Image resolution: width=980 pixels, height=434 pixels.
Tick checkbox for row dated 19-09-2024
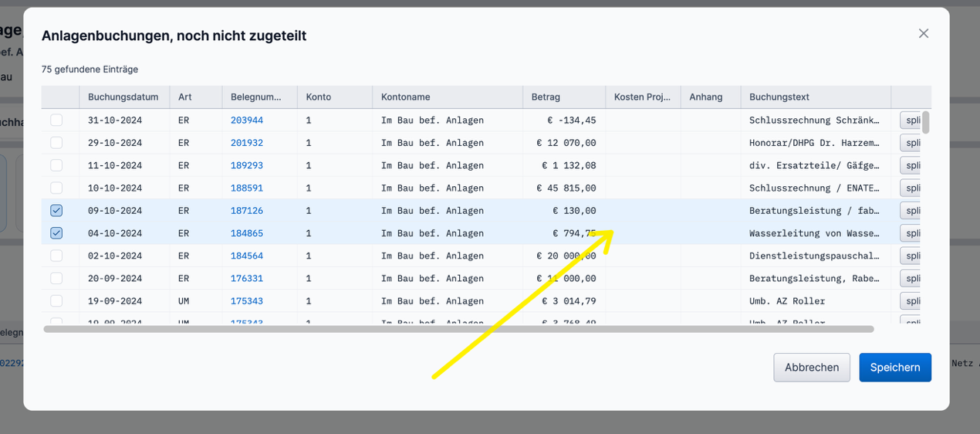[x=56, y=300]
